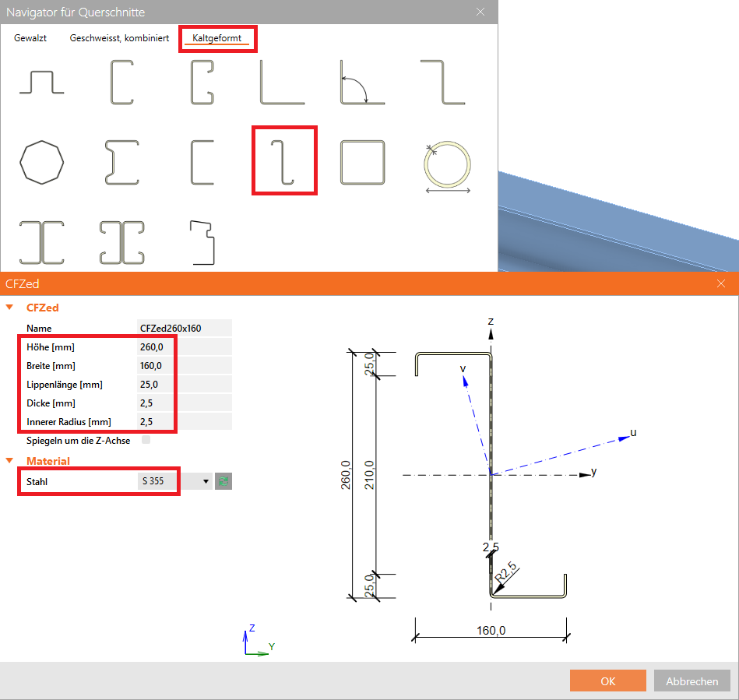Toggle the Spiegeln um die Z-Achse checkbox
Image resolution: width=739 pixels, height=700 pixels.
pyautogui.click(x=146, y=440)
